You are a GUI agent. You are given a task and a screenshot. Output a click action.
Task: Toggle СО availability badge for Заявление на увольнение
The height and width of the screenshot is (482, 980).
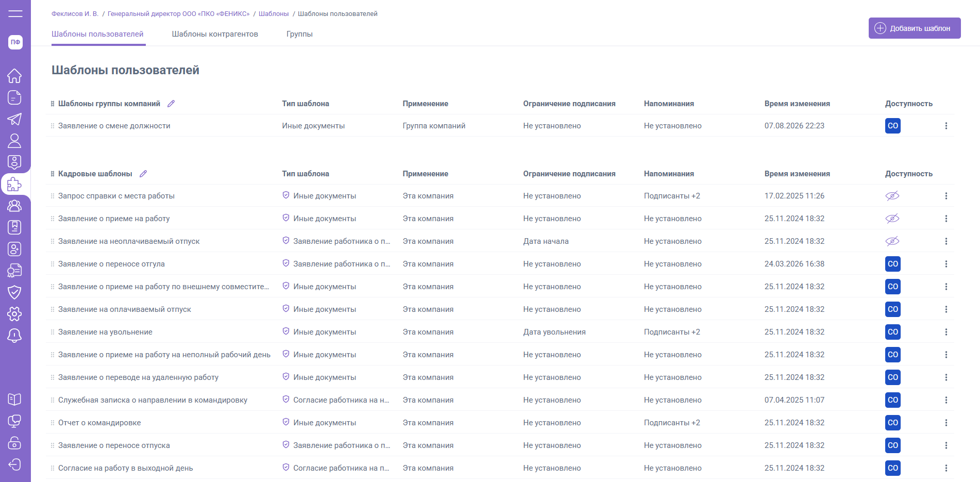893,332
